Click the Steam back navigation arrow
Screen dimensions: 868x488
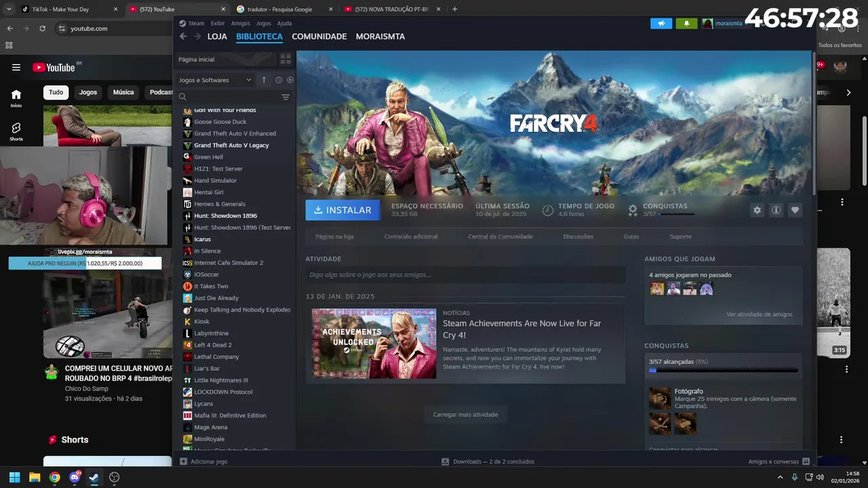click(182, 37)
